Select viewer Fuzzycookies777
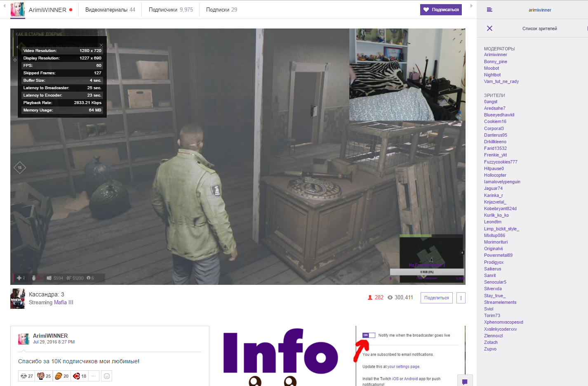Image resolution: width=588 pixels, height=386 pixels. [x=501, y=162]
